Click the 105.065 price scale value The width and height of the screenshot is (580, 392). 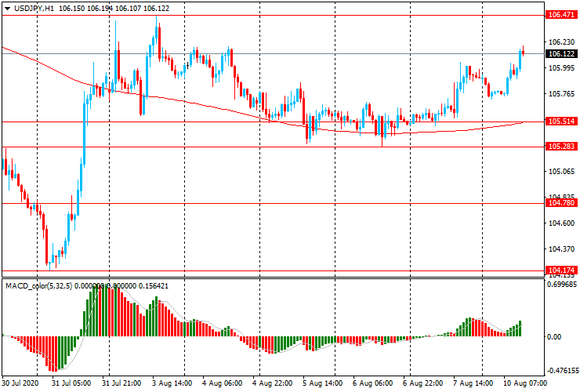click(x=561, y=172)
